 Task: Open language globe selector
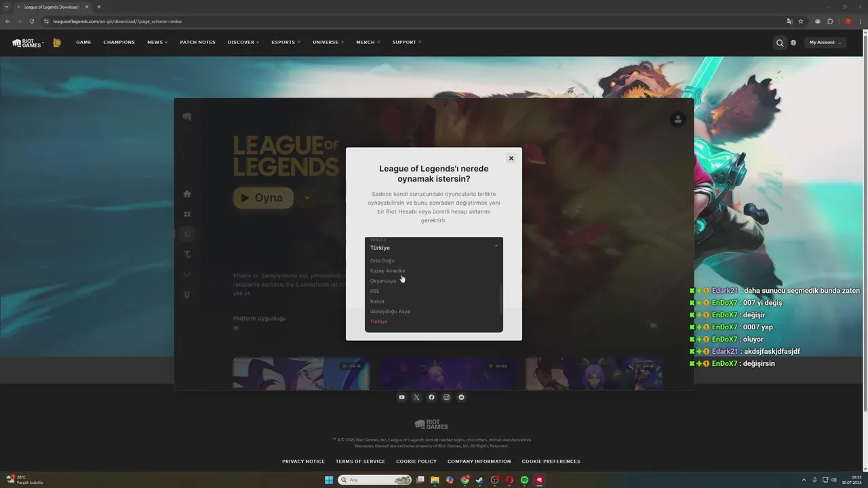coord(793,43)
